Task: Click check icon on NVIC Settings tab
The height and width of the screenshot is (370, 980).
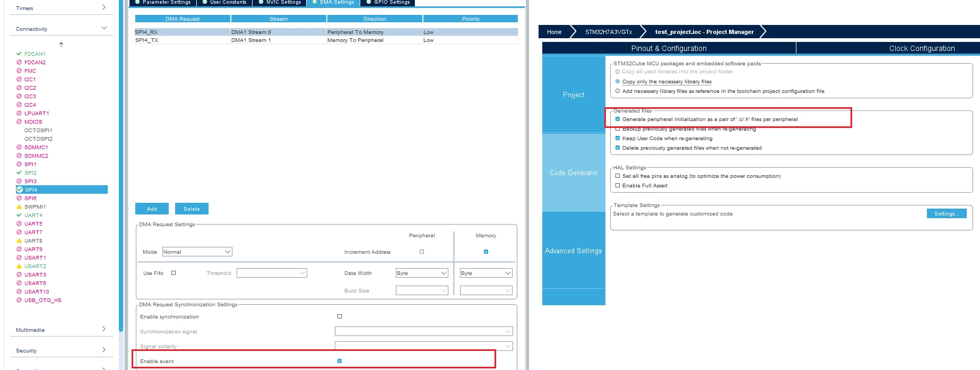Action: click(x=261, y=2)
